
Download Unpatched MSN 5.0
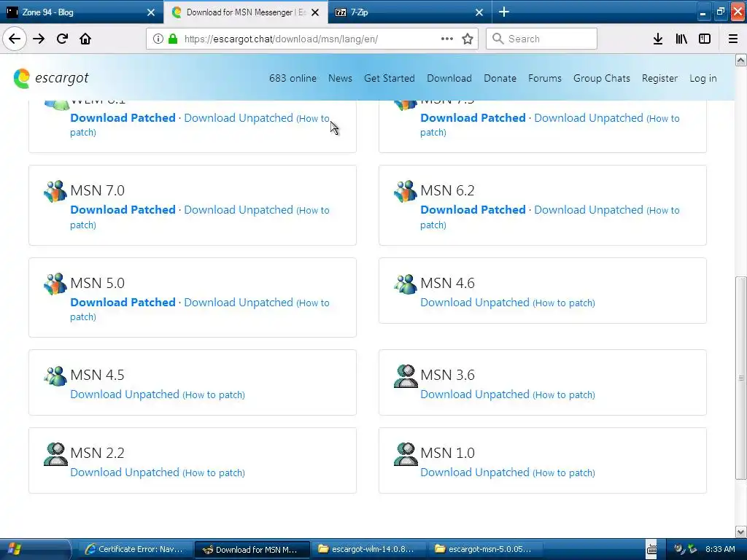(239, 303)
